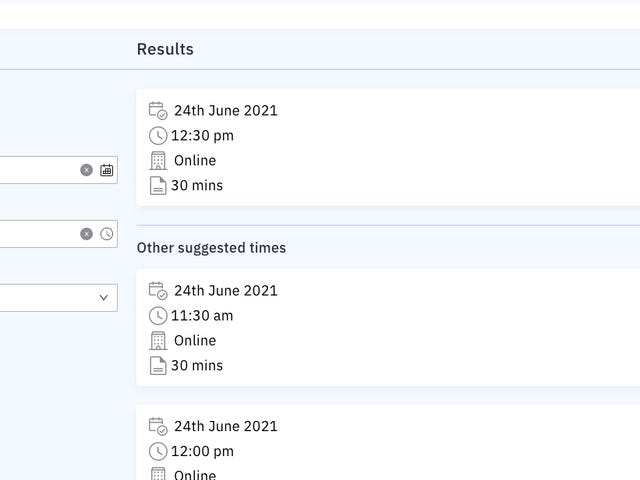Click the document icon in 11:30 am card
This screenshot has height=480, width=640.
pyautogui.click(x=157, y=365)
